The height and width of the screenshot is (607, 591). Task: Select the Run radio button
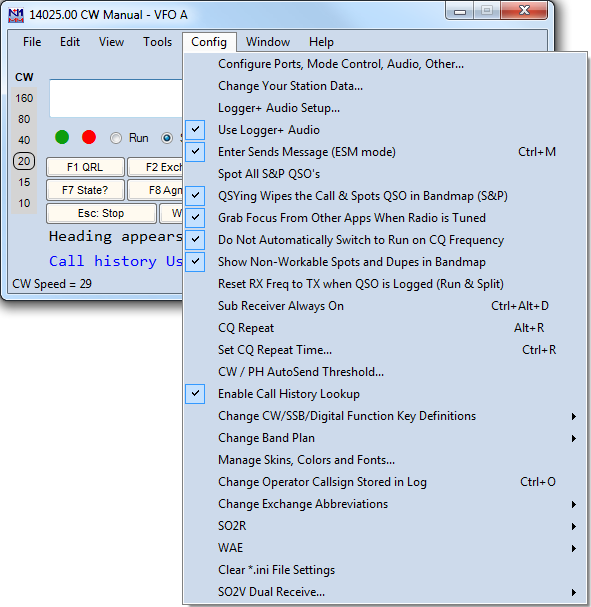coord(116,138)
